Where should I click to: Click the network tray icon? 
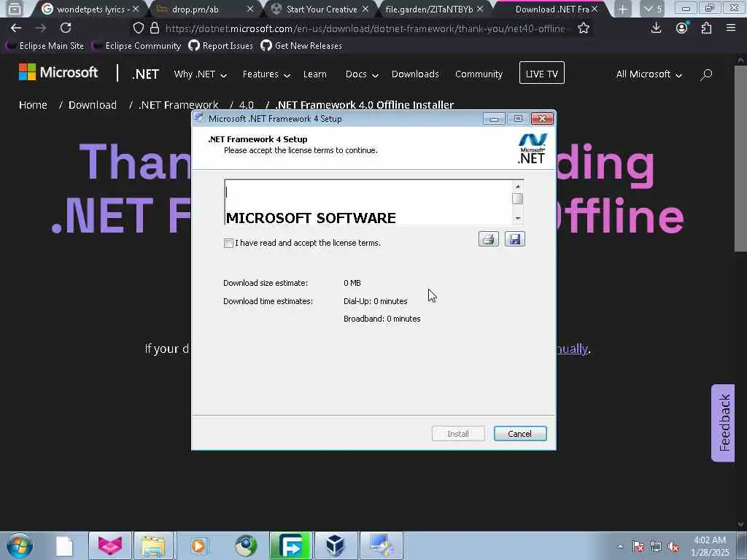(x=656, y=547)
